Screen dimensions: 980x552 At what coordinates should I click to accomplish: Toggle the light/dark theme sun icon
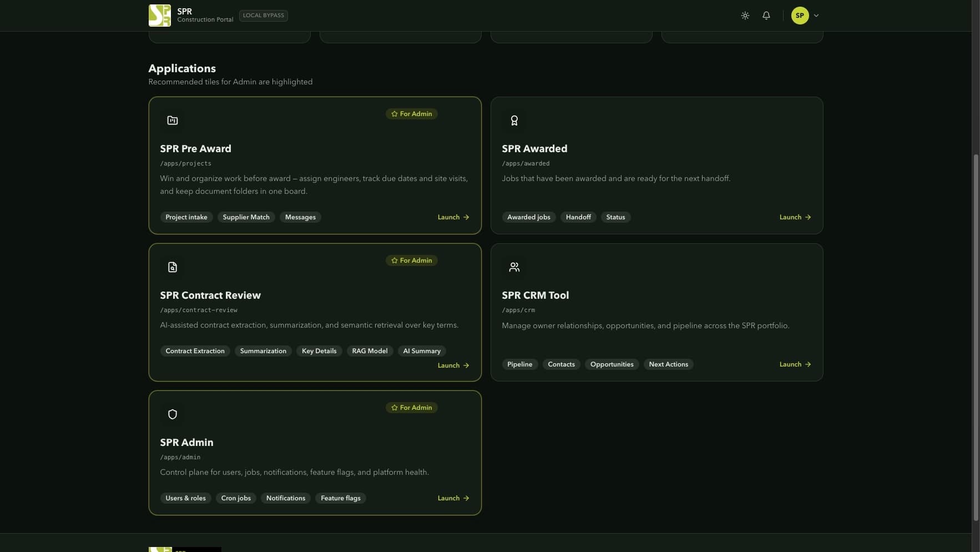click(x=745, y=16)
